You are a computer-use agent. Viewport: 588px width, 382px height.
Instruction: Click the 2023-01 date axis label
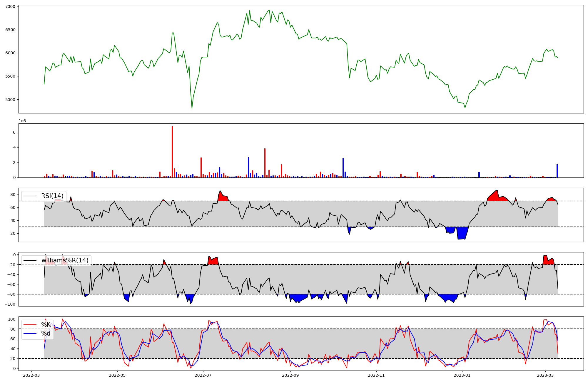[x=462, y=375]
